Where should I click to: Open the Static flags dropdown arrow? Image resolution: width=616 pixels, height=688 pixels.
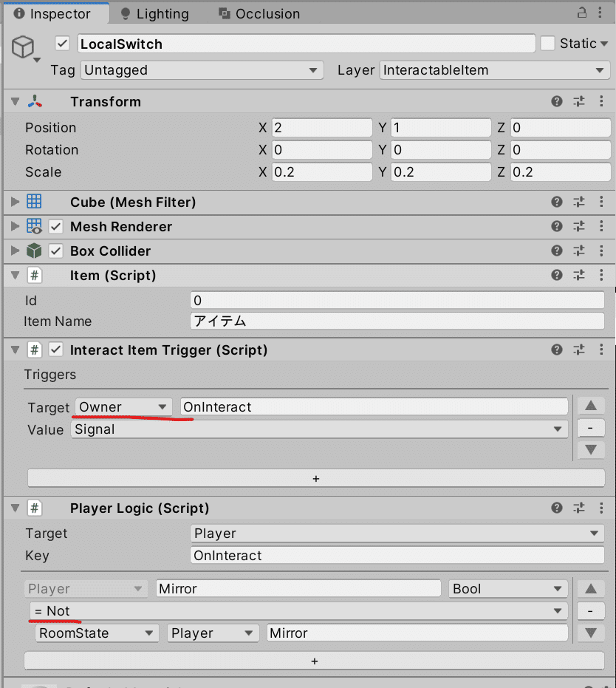pos(604,44)
